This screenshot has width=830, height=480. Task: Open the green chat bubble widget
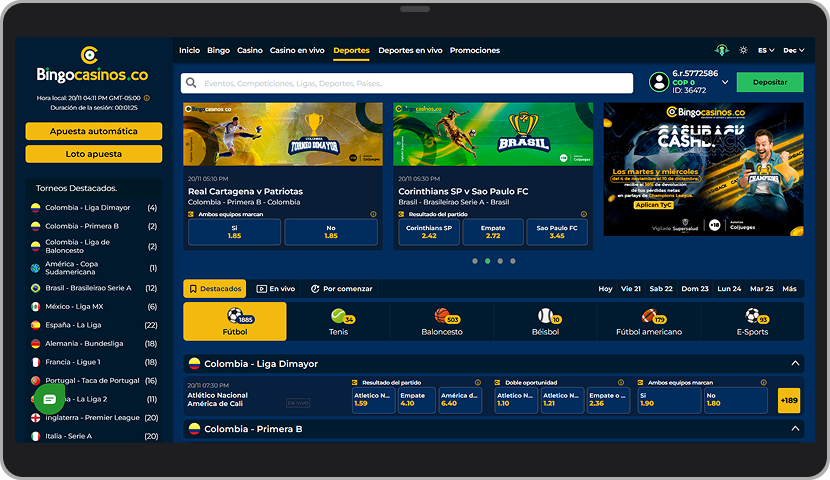pyautogui.click(x=49, y=399)
